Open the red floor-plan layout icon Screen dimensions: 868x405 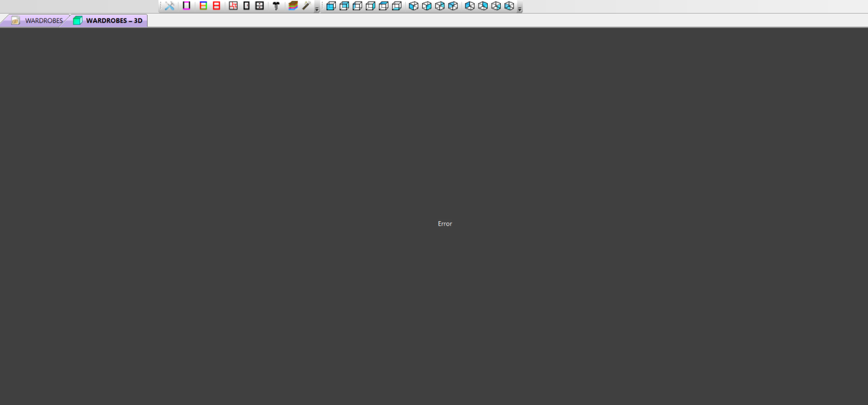[x=233, y=6]
